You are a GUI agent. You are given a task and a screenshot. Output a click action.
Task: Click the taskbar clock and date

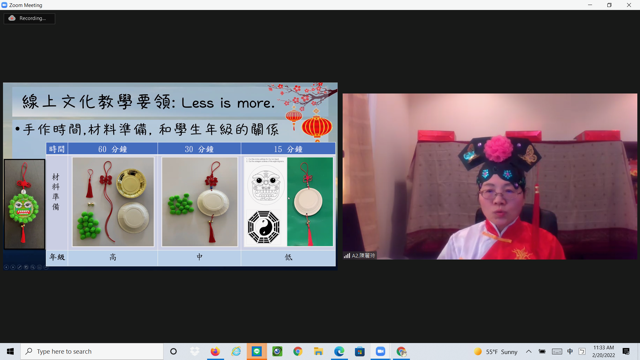603,351
